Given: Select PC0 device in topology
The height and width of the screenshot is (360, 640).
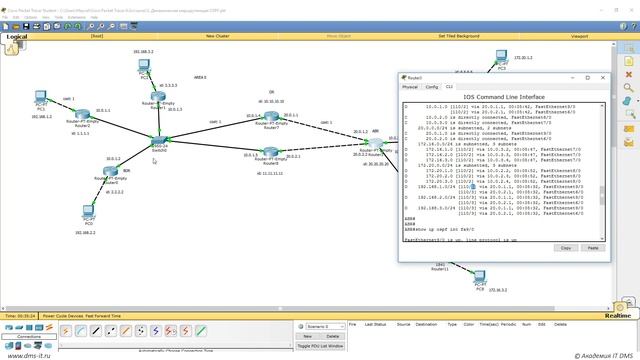Looking at the screenshot, I should pyautogui.click(x=88, y=211).
